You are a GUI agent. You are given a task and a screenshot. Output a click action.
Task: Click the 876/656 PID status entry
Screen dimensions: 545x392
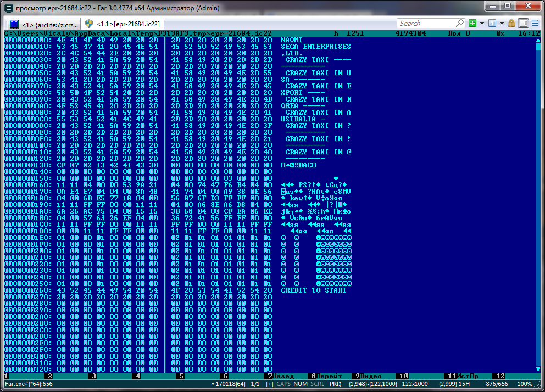[496, 384]
